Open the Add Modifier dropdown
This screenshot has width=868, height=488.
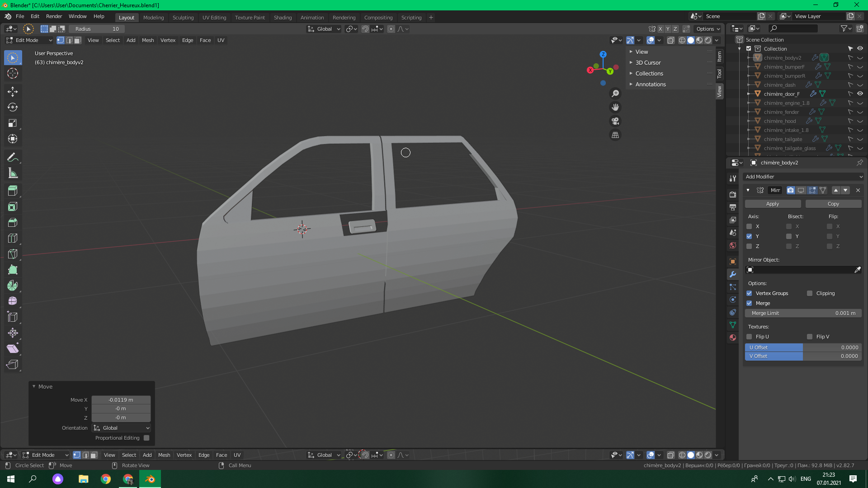pyautogui.click(x=803, y=177)
